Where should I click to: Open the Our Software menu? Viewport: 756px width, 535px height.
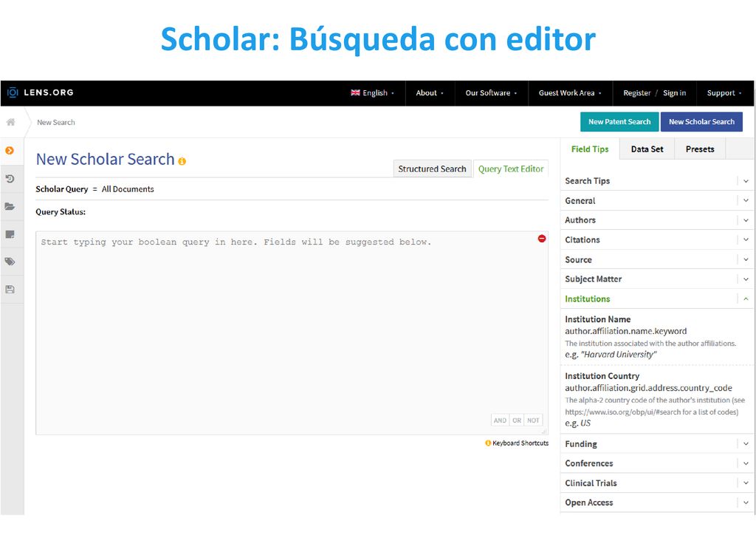[x=491, y=92]
